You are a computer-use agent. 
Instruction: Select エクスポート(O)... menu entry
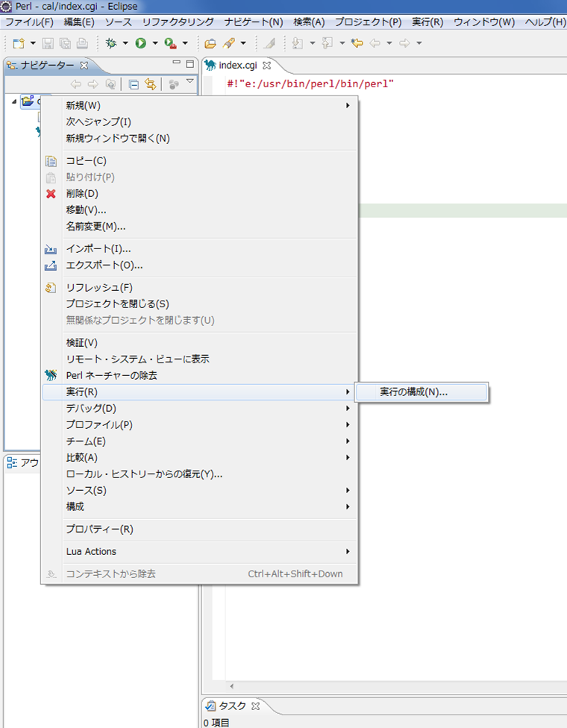click(x=200, y=266)
